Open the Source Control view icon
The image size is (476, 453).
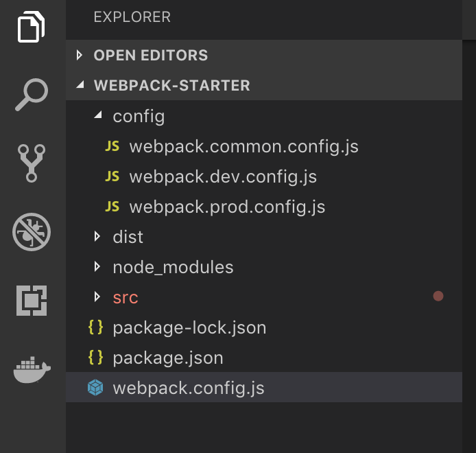32,163
